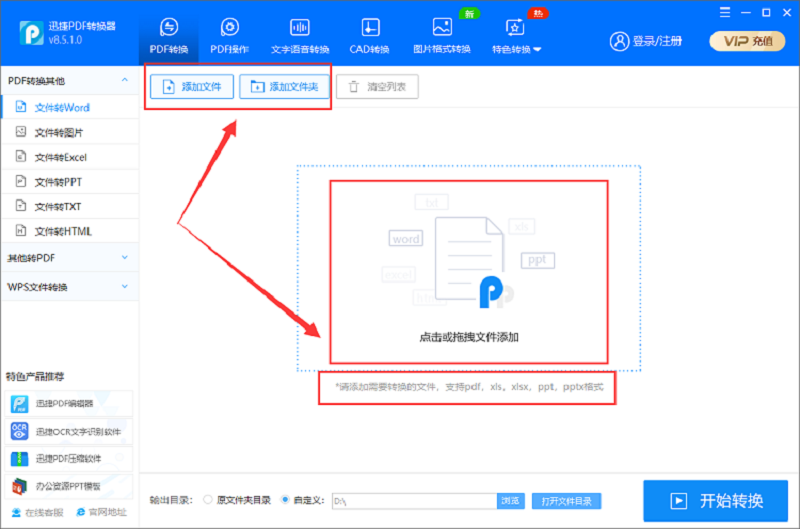Click the central PDF document illustration icon
The height and width of the screenshot is (529, 800).
pyautogui.click(x=473, y=262)
